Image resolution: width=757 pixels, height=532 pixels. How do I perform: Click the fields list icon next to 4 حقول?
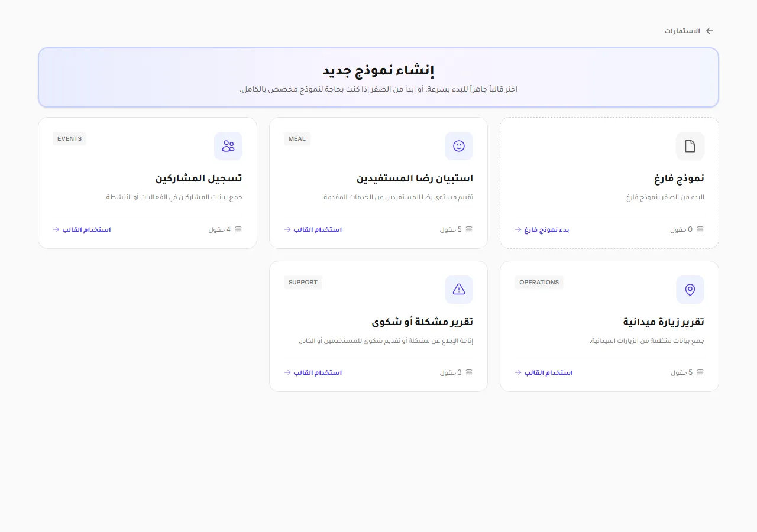238,229
